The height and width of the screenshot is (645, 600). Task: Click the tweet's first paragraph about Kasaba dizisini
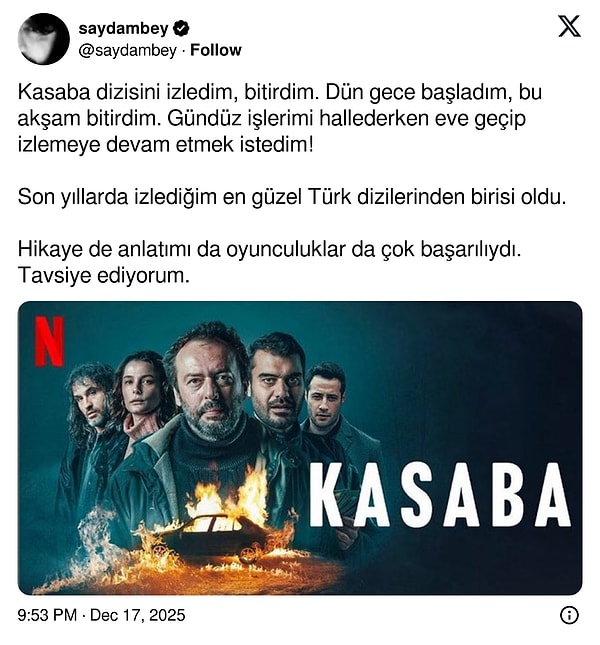tap(280, 118)
